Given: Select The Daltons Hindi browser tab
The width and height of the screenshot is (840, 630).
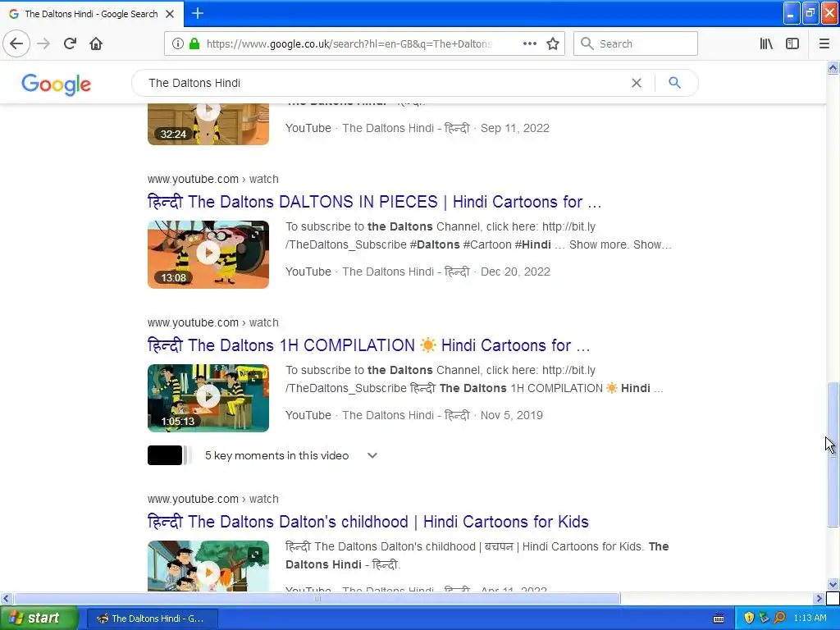Looking at the screenshot, I should [91, 14].
